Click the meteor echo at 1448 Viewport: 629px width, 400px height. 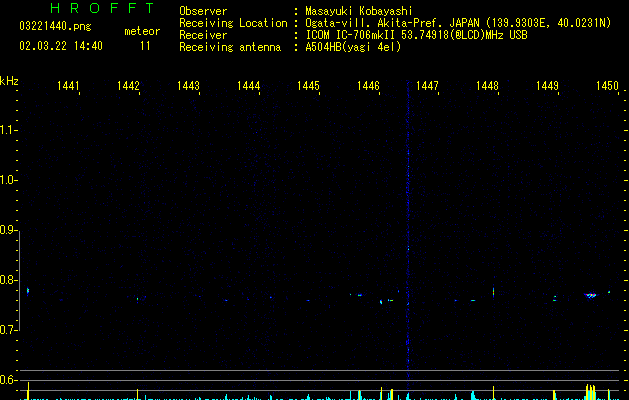coord(493,292)
